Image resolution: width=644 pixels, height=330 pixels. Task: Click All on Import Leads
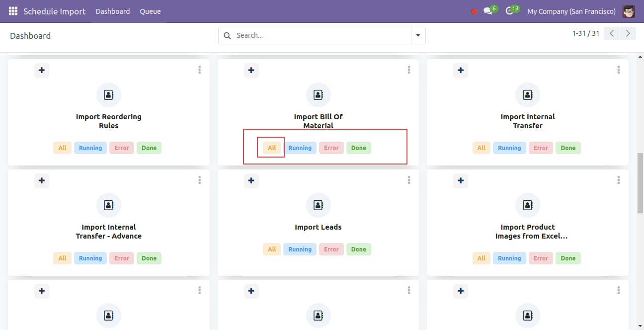[x=272, y=249]
